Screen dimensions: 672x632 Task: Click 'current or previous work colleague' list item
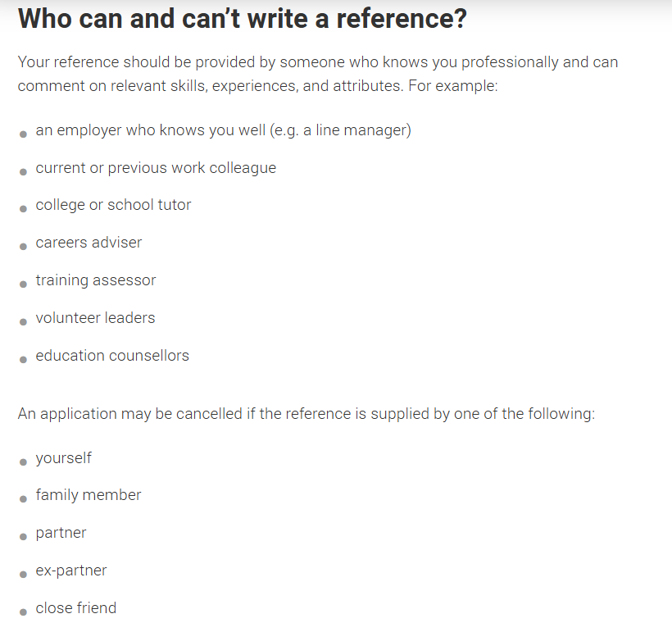[156, 168]
